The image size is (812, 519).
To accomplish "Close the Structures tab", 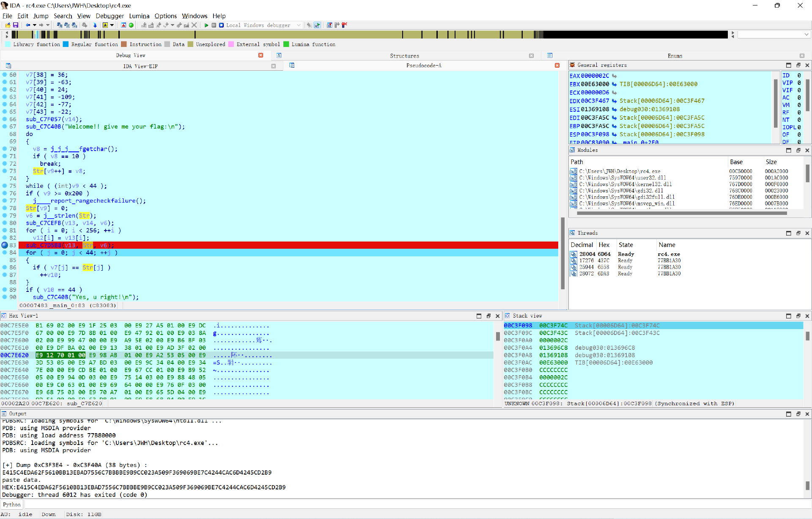I will click(531, 56).
